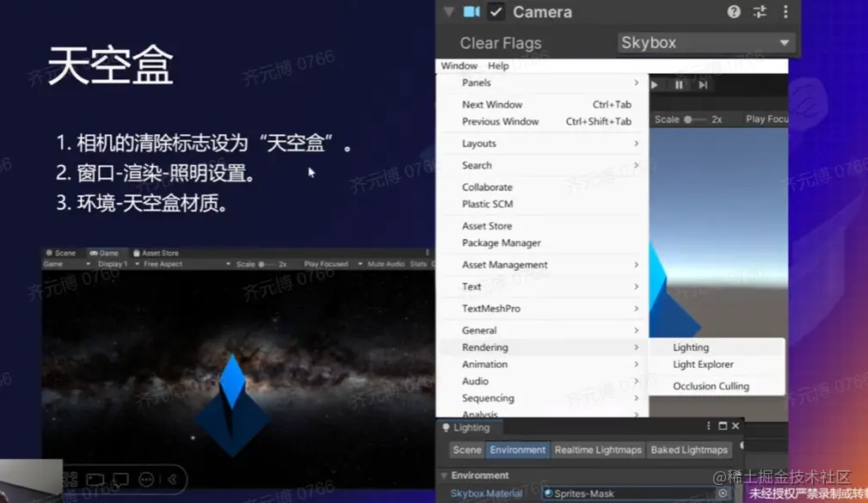Open the Camera component three-dot menu
The height and width of the screenshot is (503, 868).
click(785, 12)
